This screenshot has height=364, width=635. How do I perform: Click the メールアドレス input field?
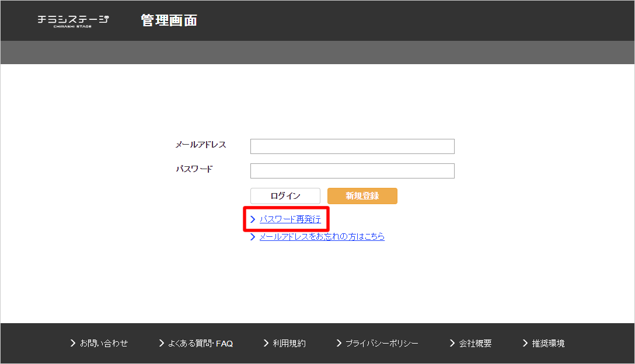[x=352, y=146]
